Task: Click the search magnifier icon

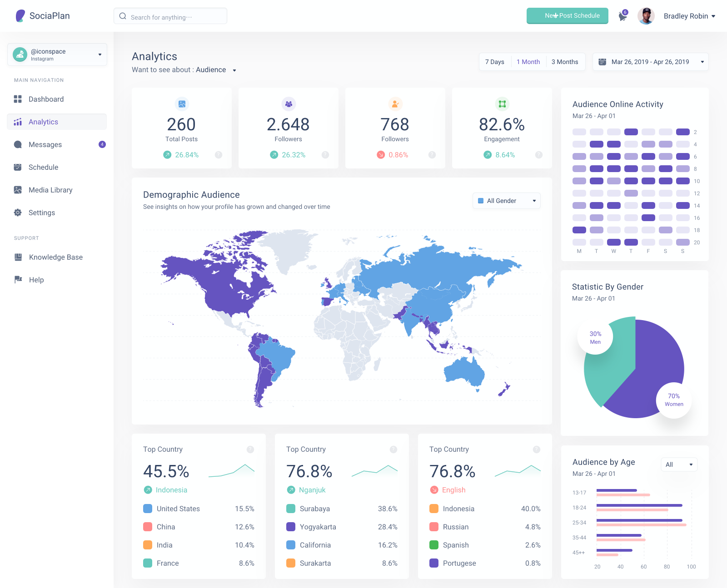Action: coord(123,16)
